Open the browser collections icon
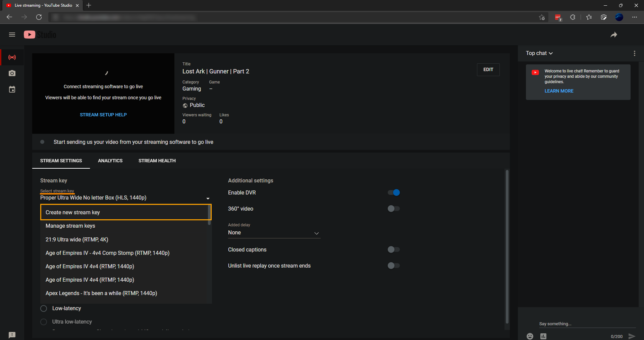The width and height of the screenshot is (644, 340). point(604,17)
